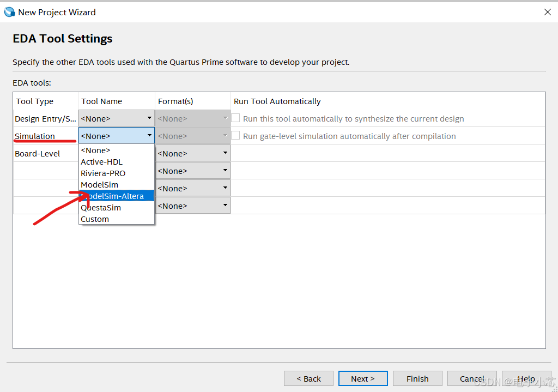Open Design Entry/Synthesis tool name dropdown
This screenshot has width=558, height=392.
click(x=116, y=118)
